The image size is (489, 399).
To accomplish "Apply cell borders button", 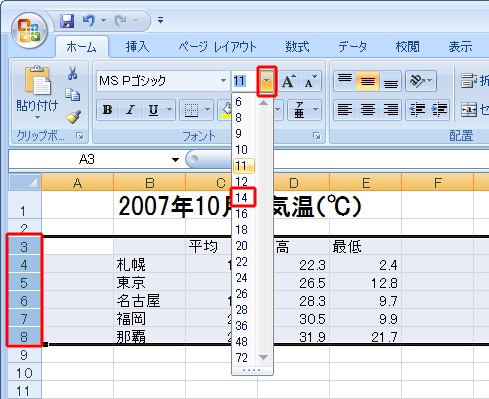I will (191, 110).
